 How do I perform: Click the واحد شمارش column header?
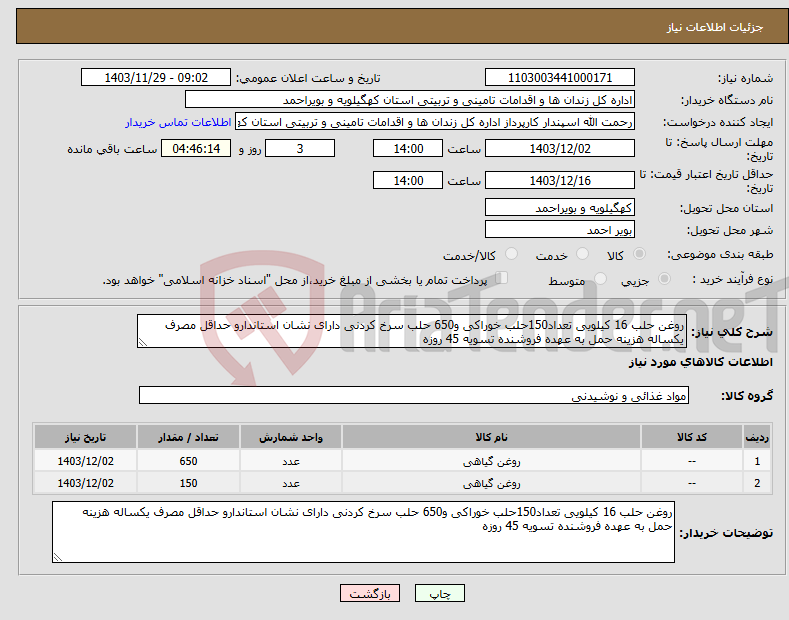tap(291, 437)
